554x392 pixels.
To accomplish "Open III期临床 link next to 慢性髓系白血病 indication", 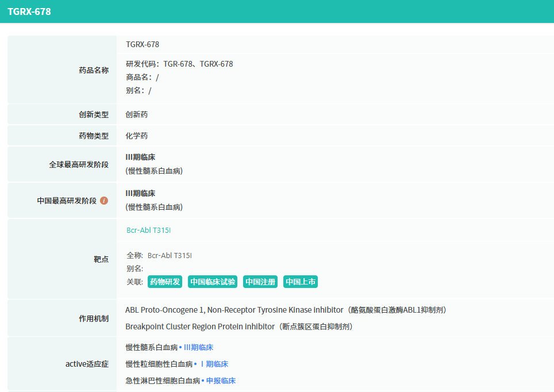I will click(198, 348).
